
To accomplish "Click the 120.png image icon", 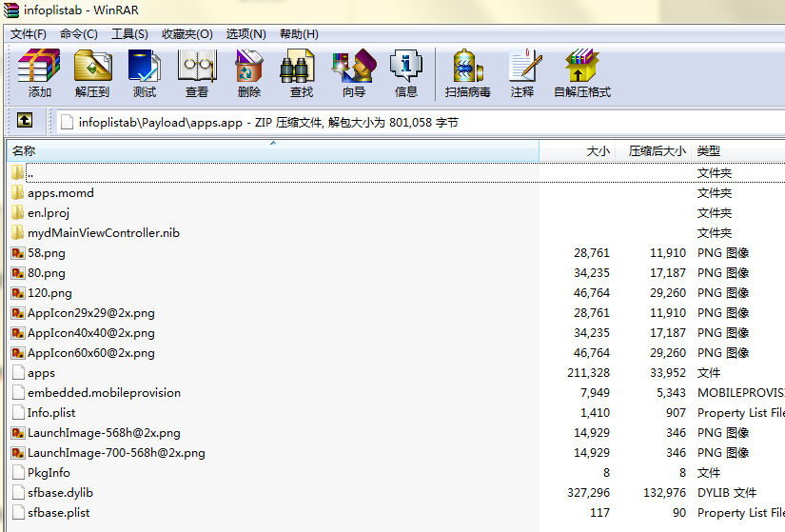I will [18, 293].
